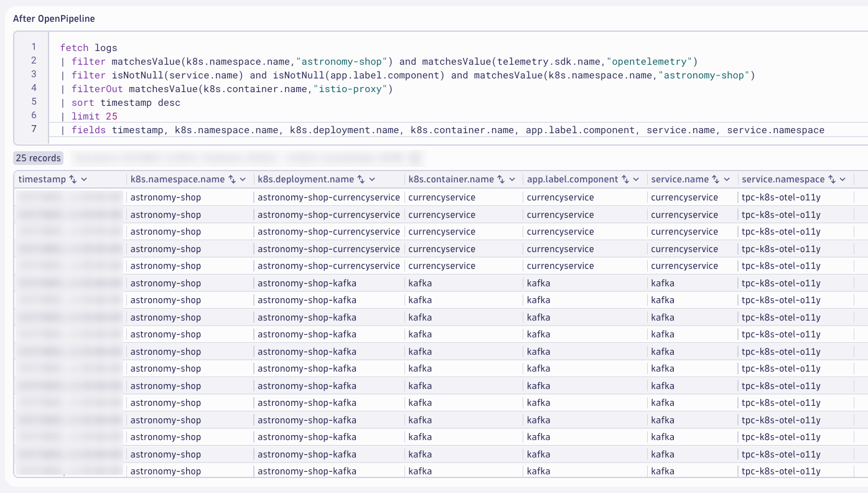Screen dimensions: 868x493
Task: Click the limit 25 query line
Action: 89,116
